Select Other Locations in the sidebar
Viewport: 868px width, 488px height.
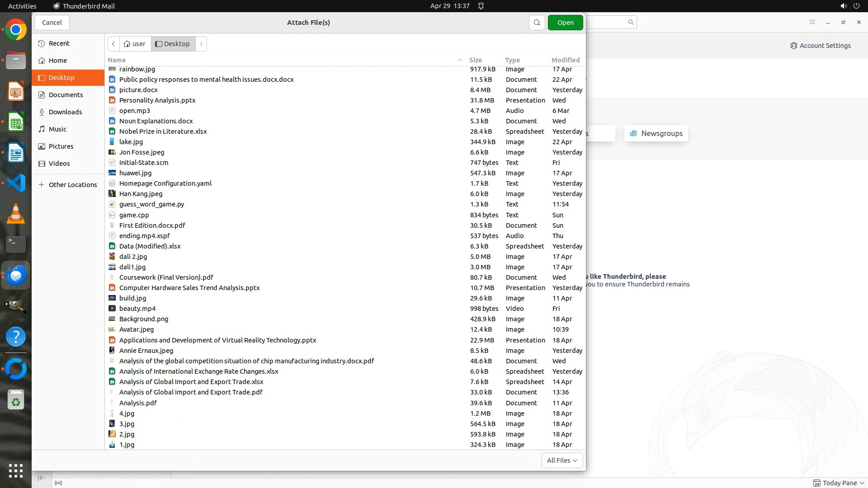coord(72,185)
